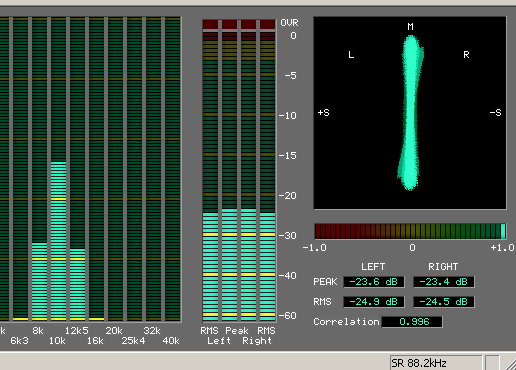Click the 32k frequency band column
Screen dimensions: 516x370
(x=154, y=169)
